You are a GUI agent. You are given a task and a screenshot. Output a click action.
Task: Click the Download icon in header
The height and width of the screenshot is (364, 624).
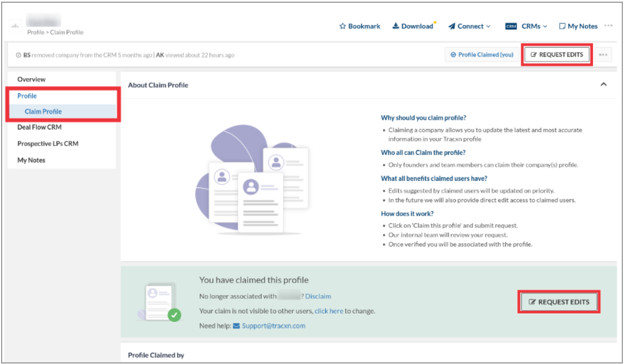[396, 26]
